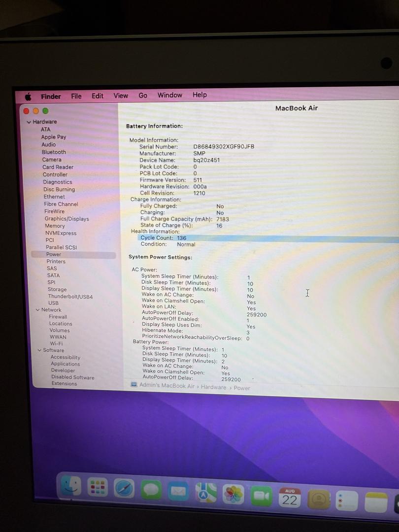
Task: Open Calendar showing Aug 22 in Dock
Action: [290, 498]
